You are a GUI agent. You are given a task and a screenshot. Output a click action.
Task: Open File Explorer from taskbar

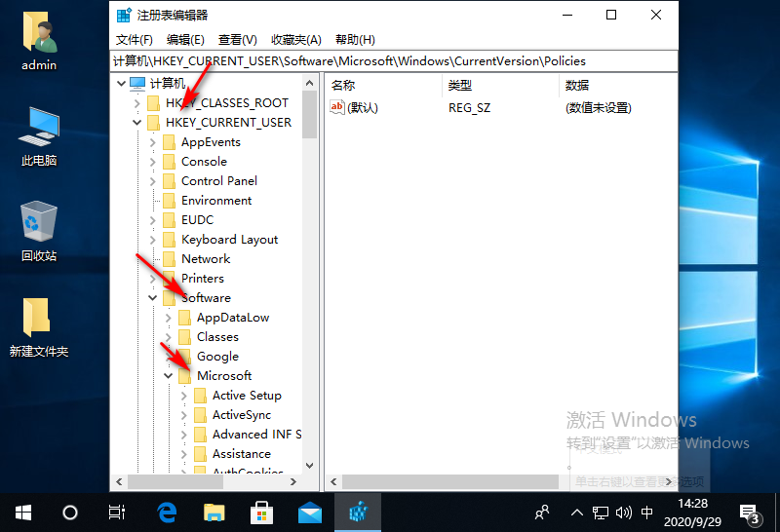tap(214, 513)
